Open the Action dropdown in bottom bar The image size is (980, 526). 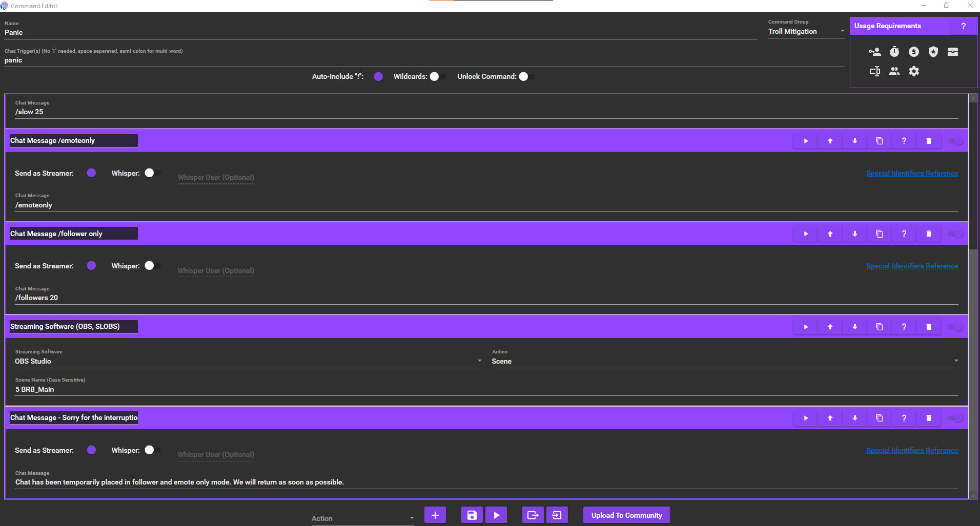point(362,518)
